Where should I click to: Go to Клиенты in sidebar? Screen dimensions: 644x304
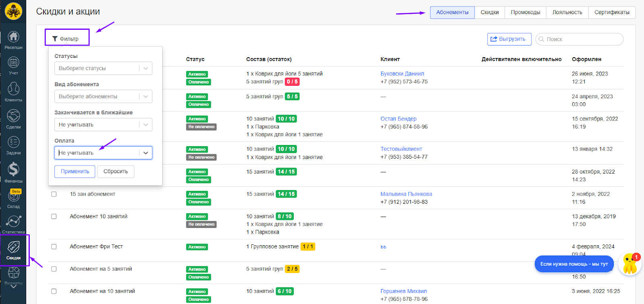point(13,92)
